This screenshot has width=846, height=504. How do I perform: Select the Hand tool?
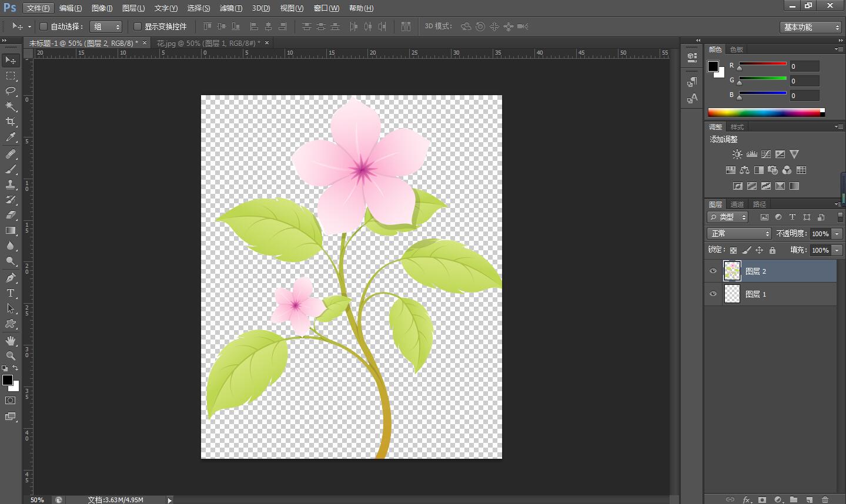pyautogui.click(x=11, y=341)
